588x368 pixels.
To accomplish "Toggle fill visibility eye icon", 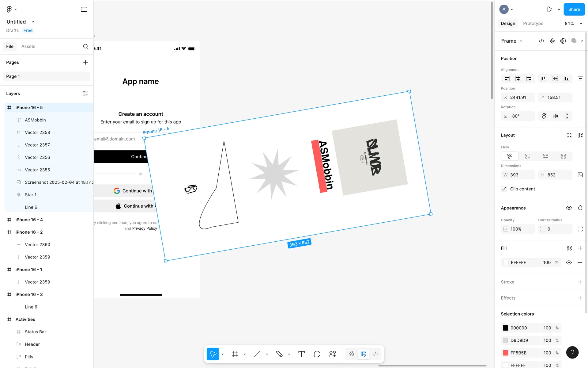I will click(x=569, y=263).
